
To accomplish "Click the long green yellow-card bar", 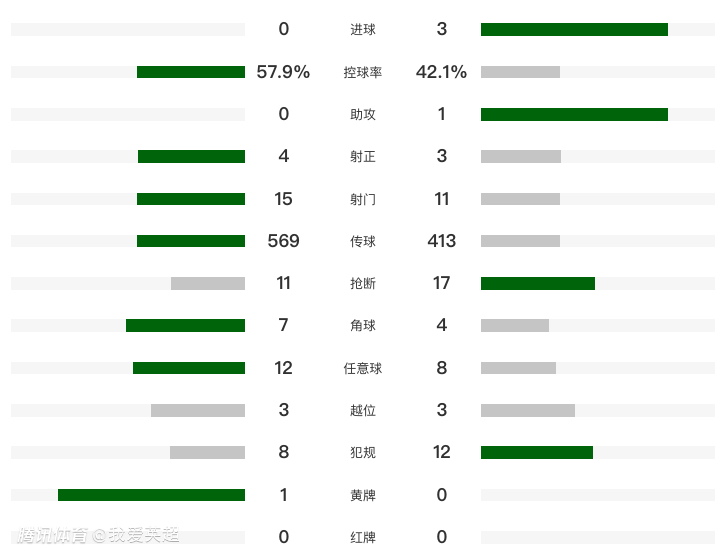I will click(x=151, y=495).
